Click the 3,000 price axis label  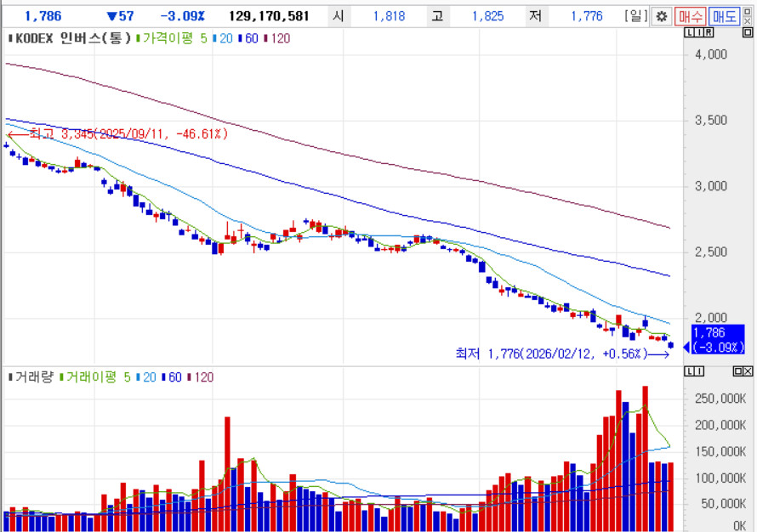pos(711,186)
